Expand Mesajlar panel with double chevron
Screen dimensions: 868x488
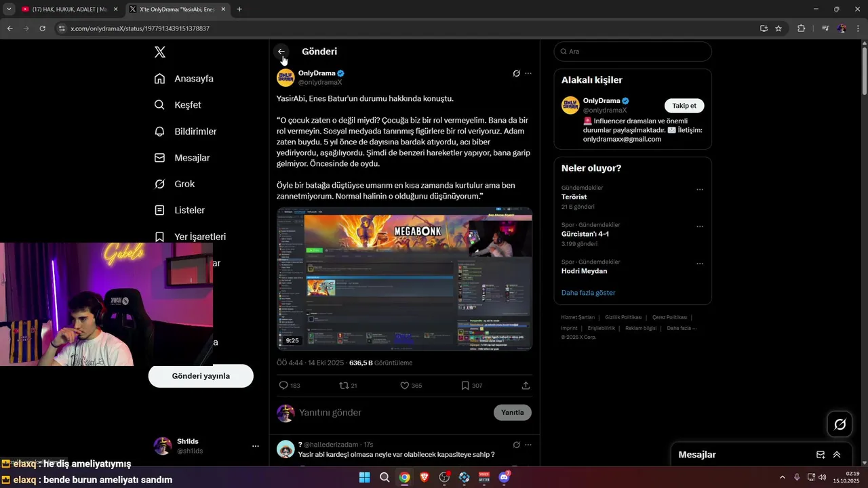tap(837, 455)
